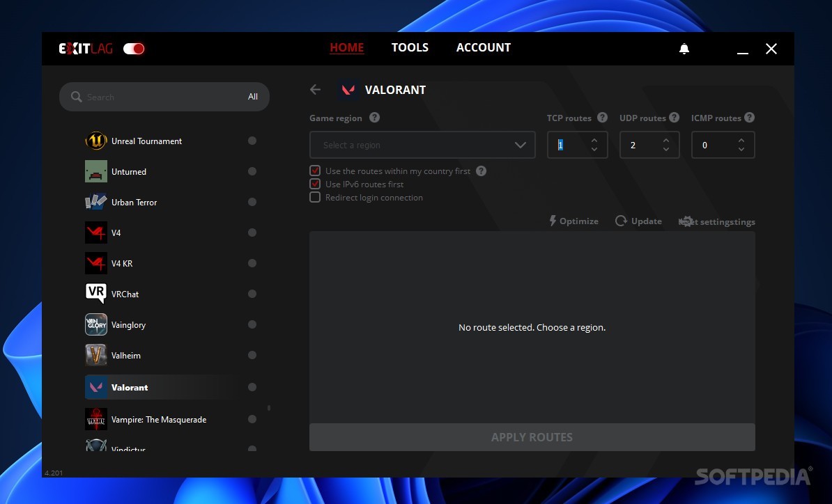The width and height of the screenshot is (832, 504).
Task: Show Game region help tooltip
Action: pyautogui.click(x=375, y=118)
